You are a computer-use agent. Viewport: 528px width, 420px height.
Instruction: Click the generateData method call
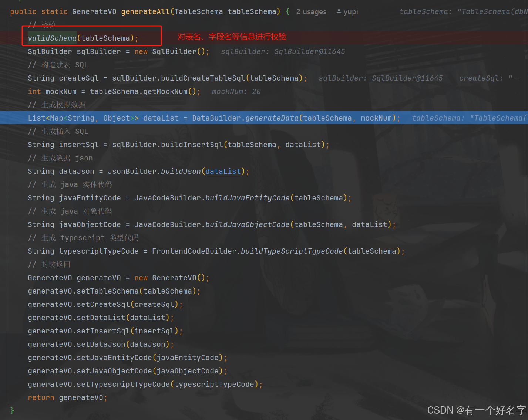point(272,118)
